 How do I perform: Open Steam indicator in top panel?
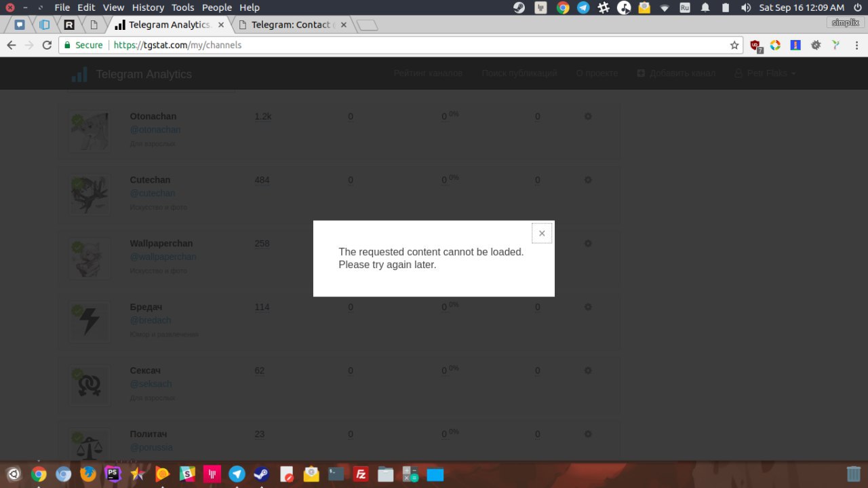(x=519, y=7)
